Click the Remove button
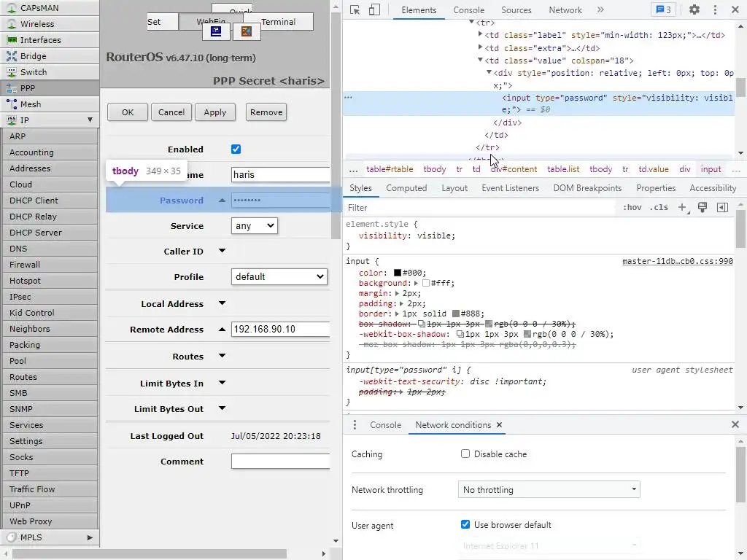The image size is (747, 560). (x=266, y=112)
